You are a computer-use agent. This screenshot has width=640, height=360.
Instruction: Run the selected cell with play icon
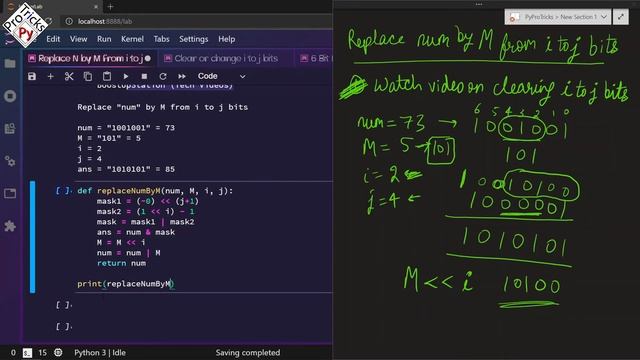[126, 76]
